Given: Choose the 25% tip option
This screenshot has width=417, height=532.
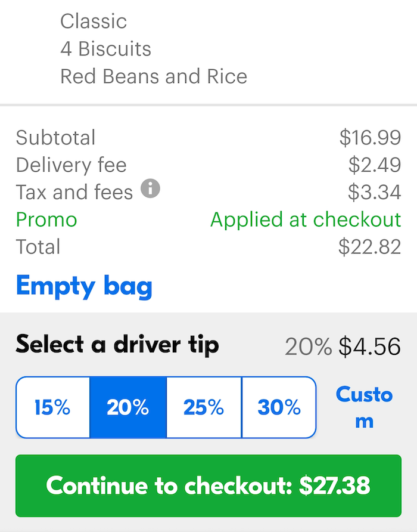Looking at the screenshot, I should (204, 407).
